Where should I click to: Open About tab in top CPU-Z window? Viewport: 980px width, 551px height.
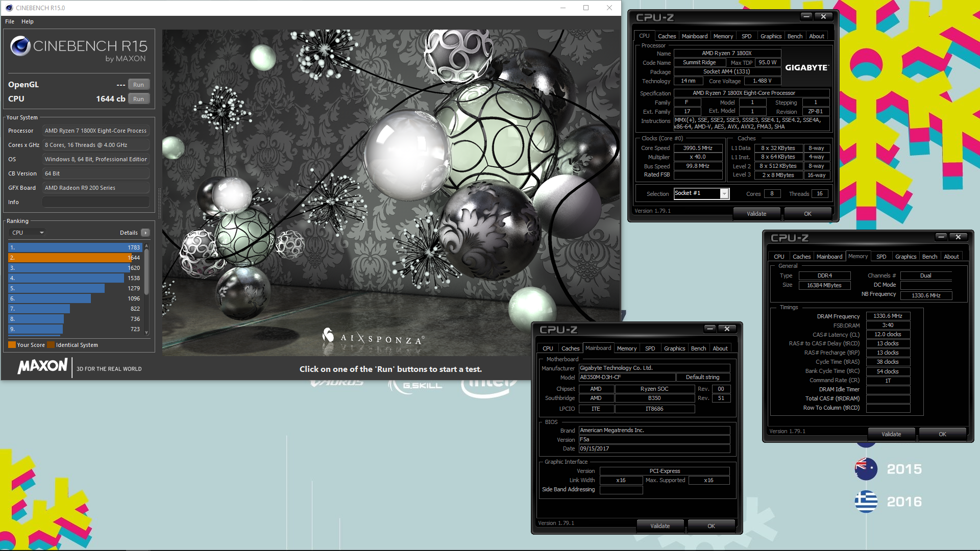(817, 36)
